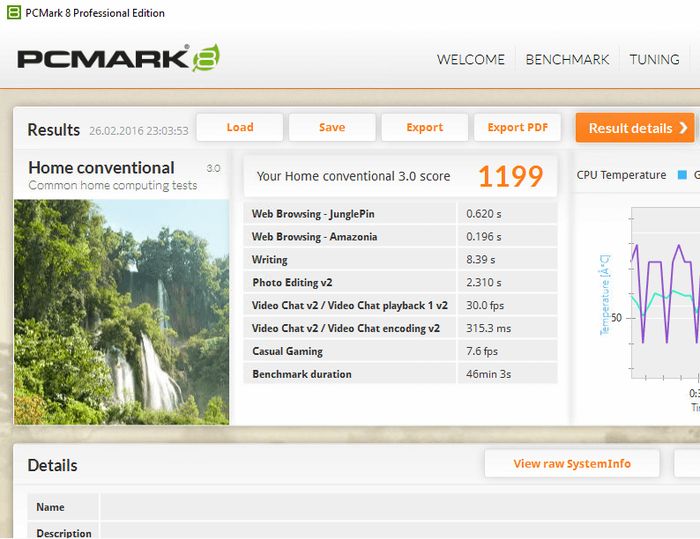Switch to the BENCHMARK tab

[567, 59]
